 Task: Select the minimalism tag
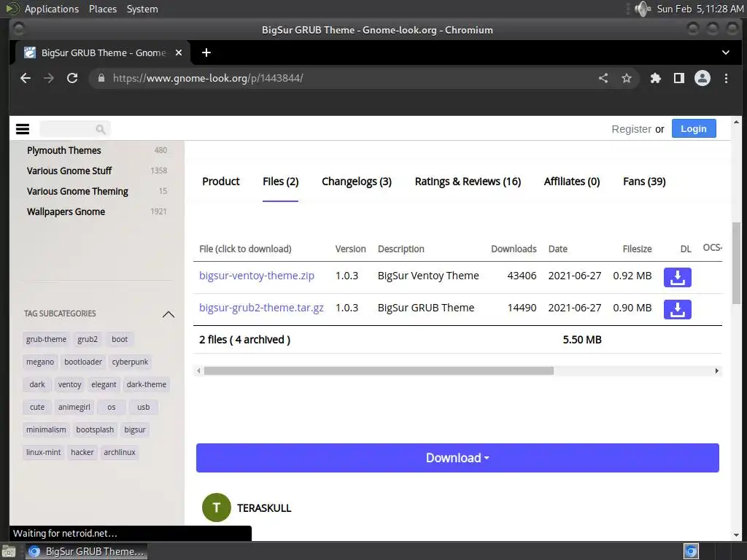click(46, 429)
